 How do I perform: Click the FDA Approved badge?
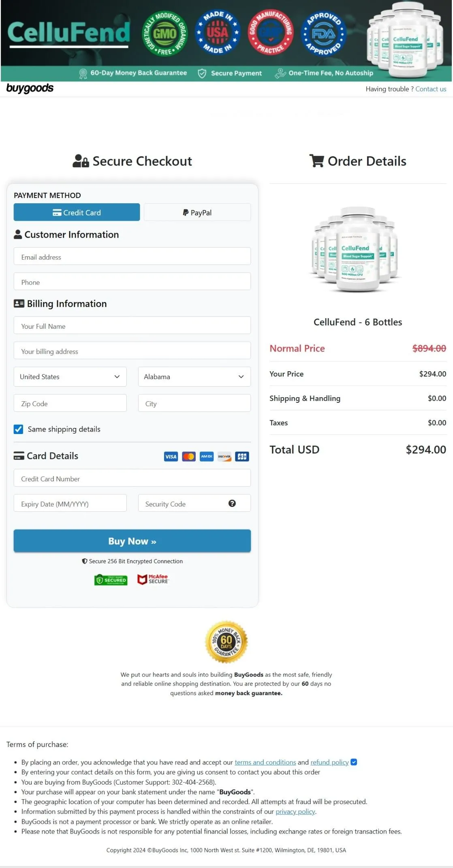(322, 33)
